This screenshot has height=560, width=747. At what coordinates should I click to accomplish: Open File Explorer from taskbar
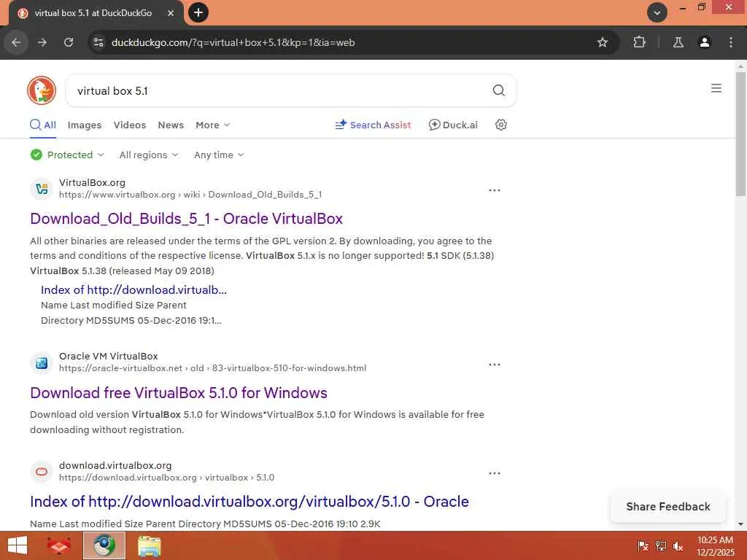pyautogui.click(x=149, y=545)
